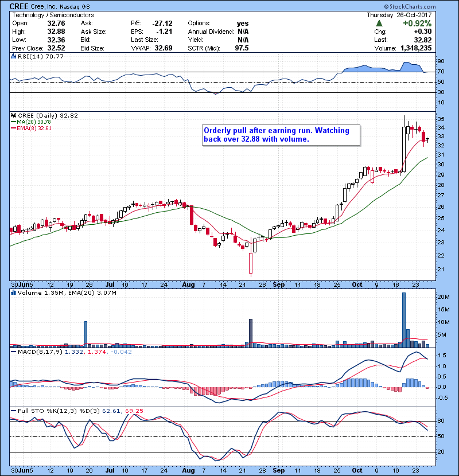Click the Last price 32.82 value
This screenshot has width=459, height=476.
[x=423, y=40]
